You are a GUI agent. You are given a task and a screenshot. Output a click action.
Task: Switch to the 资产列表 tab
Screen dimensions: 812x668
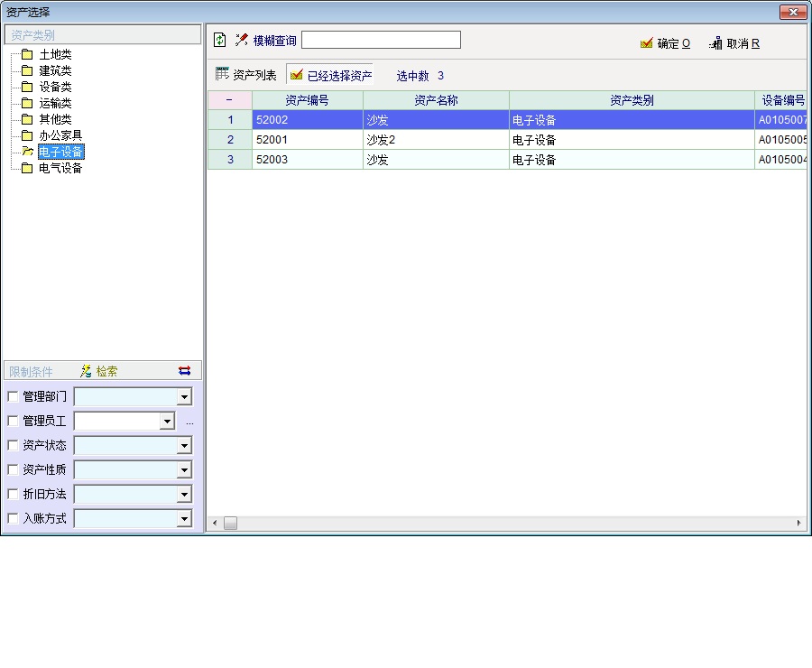click(246, 75)
